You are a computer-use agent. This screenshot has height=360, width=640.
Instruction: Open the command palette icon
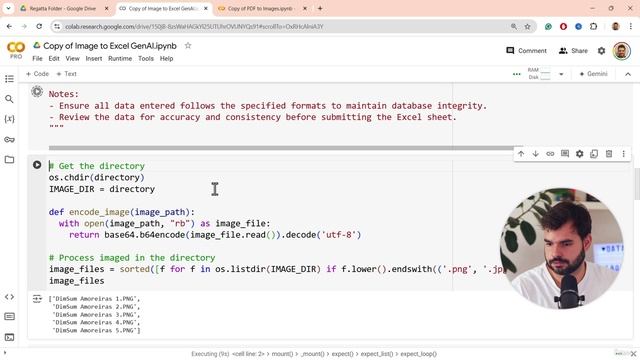click(x=9, y=317)
